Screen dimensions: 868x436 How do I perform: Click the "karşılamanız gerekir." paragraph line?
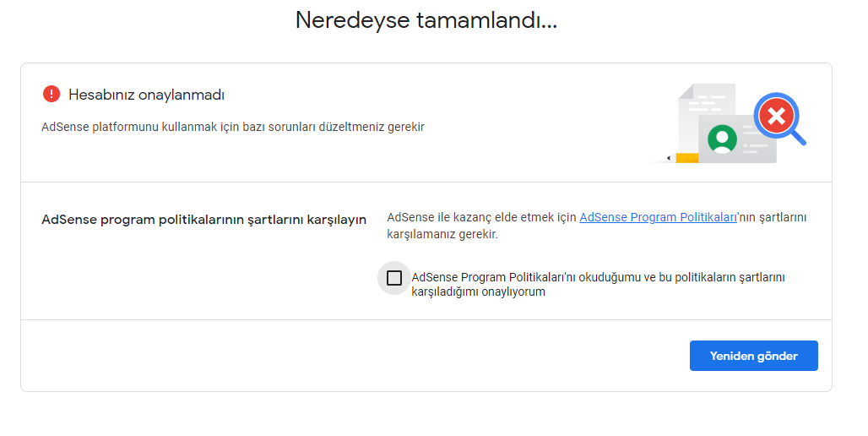tap(442, 234)
